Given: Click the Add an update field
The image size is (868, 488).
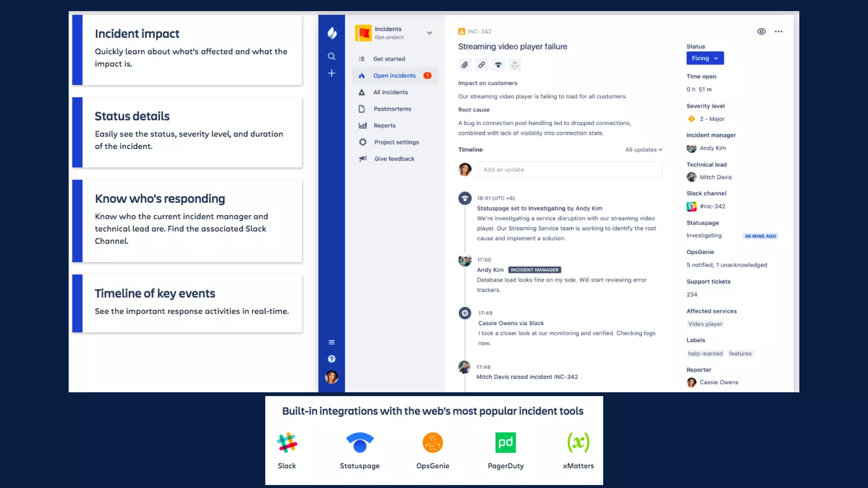Looking at the screenshot, I should coord(569,169).
